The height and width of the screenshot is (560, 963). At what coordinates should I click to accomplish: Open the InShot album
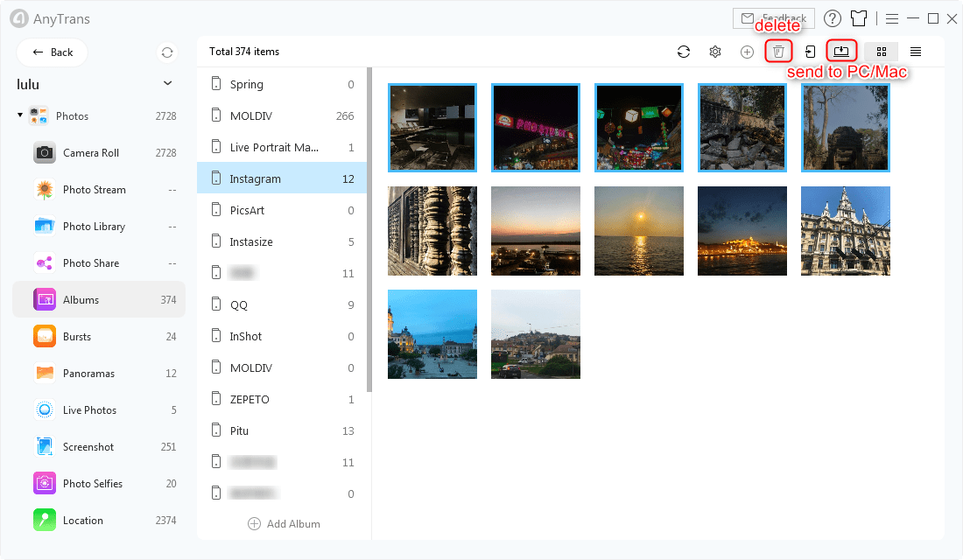[282, 337]
